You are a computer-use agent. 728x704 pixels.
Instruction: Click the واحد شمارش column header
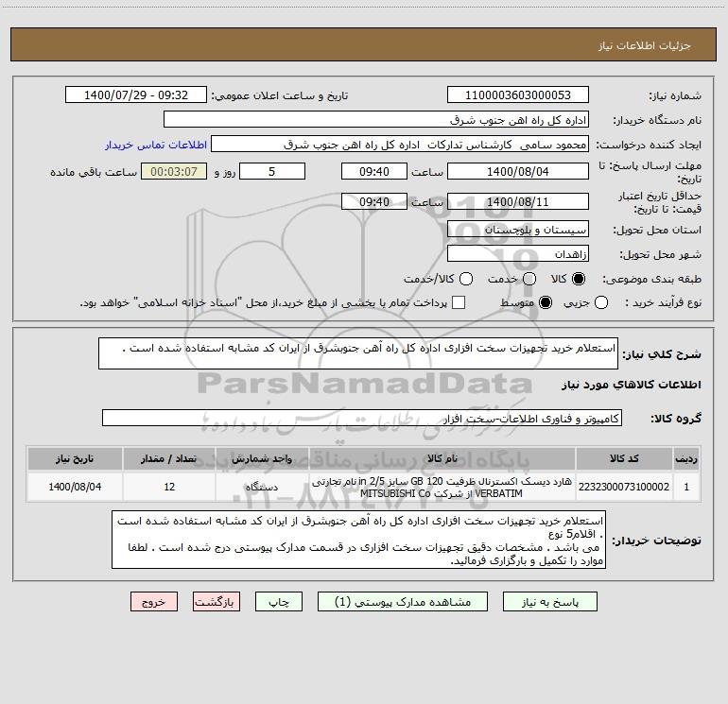coord(262,458)
